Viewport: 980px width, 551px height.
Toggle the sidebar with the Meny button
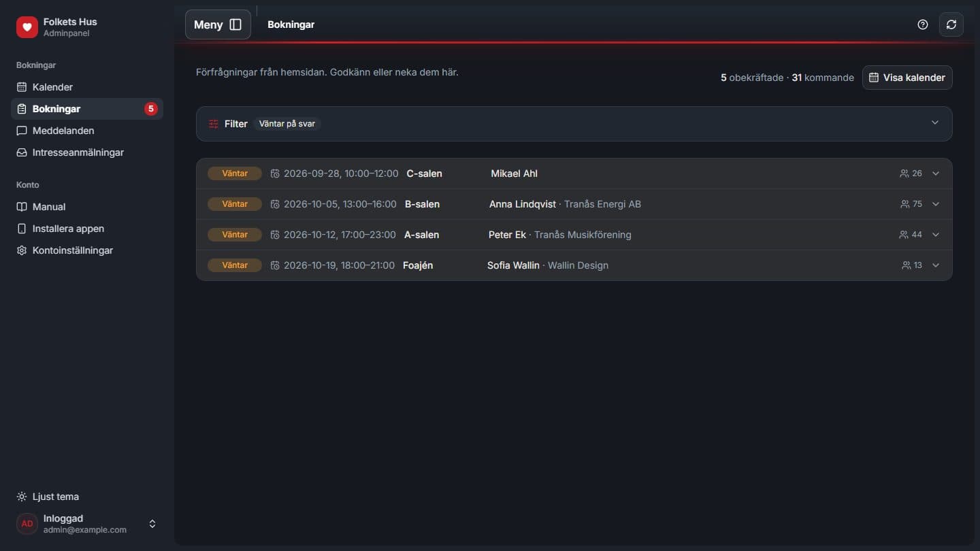(218, 24)
